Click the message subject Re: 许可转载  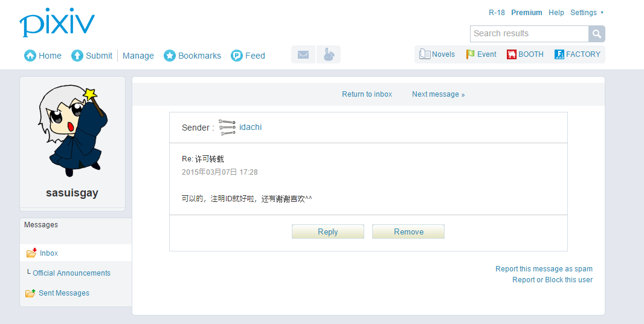pyautogui.click(x=203, y=159)
